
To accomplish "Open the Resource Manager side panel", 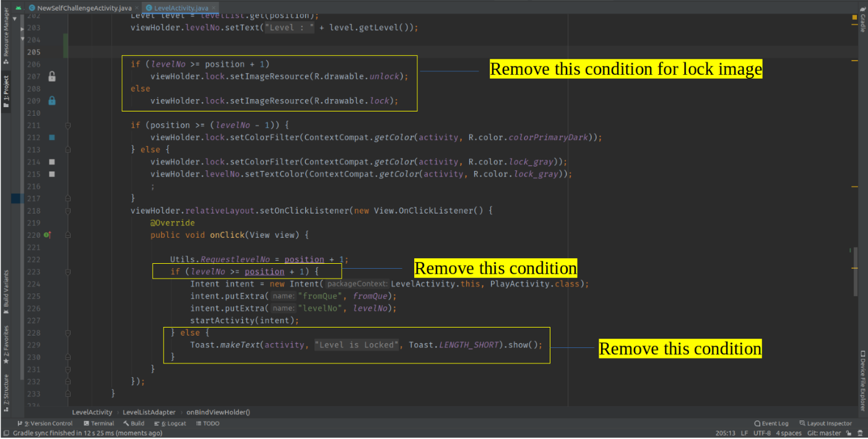I will pos(6,36).
